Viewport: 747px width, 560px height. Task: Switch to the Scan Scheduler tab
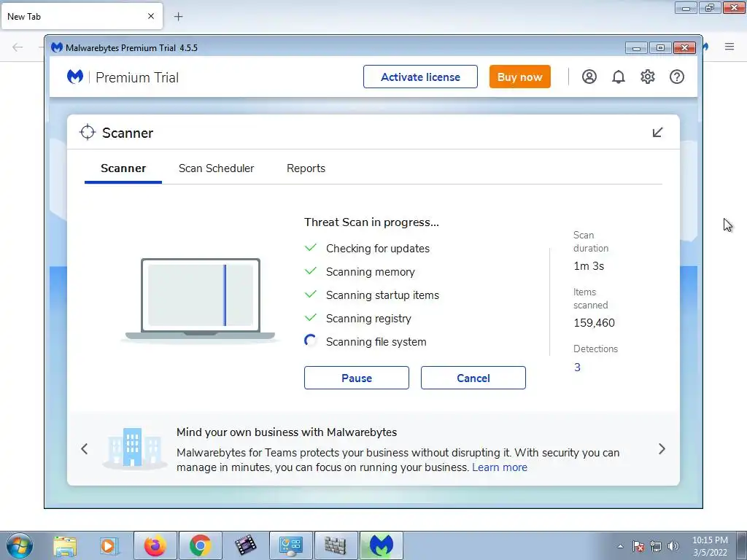click(x=216, y=168)
